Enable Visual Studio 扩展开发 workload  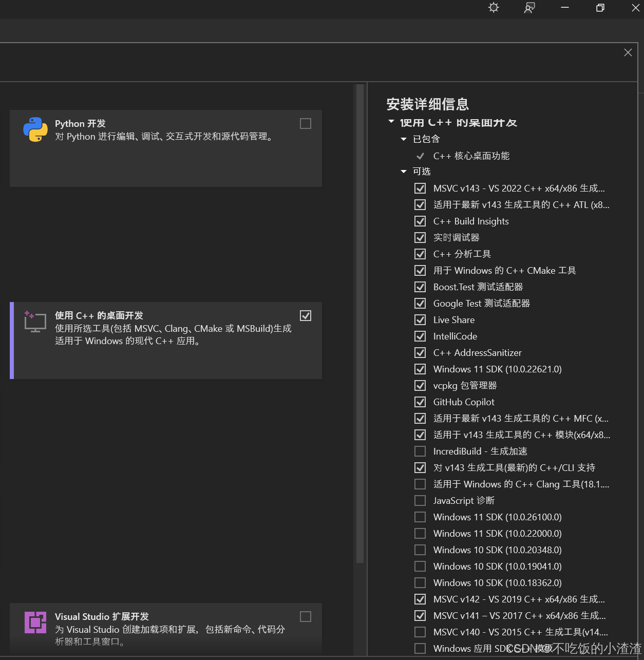coord(305,616)
